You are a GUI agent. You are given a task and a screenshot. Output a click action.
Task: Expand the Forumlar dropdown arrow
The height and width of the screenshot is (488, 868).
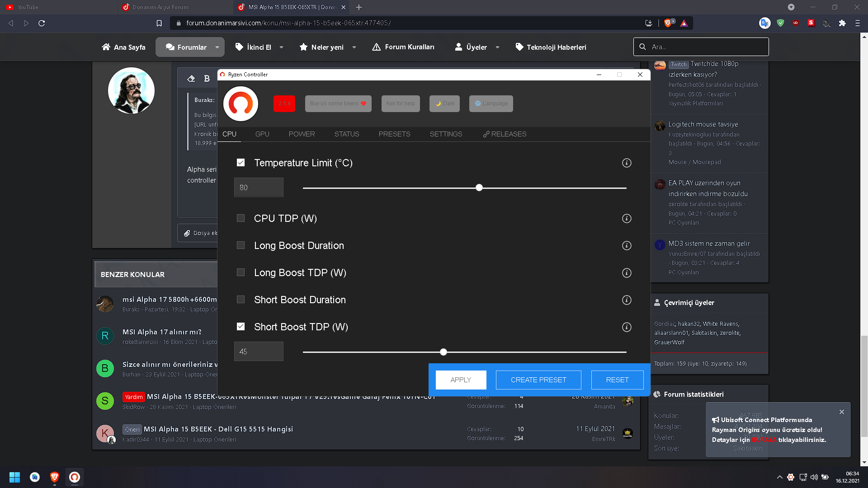pos(217,47)
